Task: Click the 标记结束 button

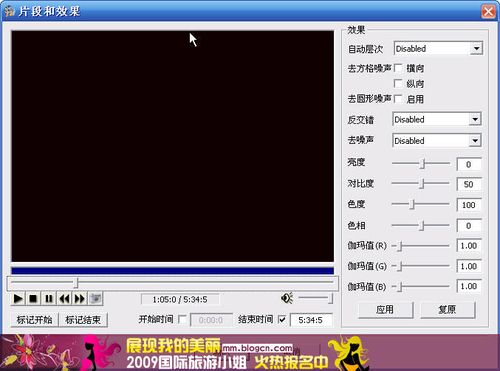Action: click(x=83, y=320)
